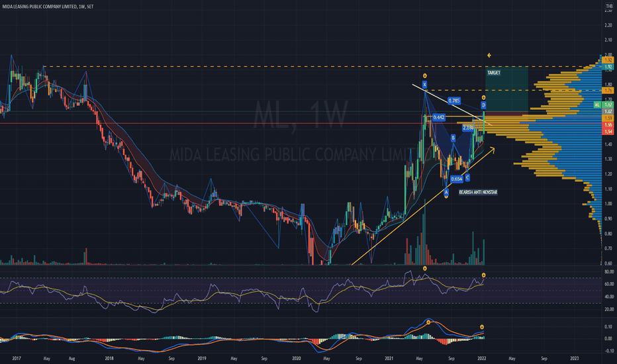This screenshot has width=617, height=364.
Task: Click the 2022 label on the time axis
Action: [x=481, y=359]
